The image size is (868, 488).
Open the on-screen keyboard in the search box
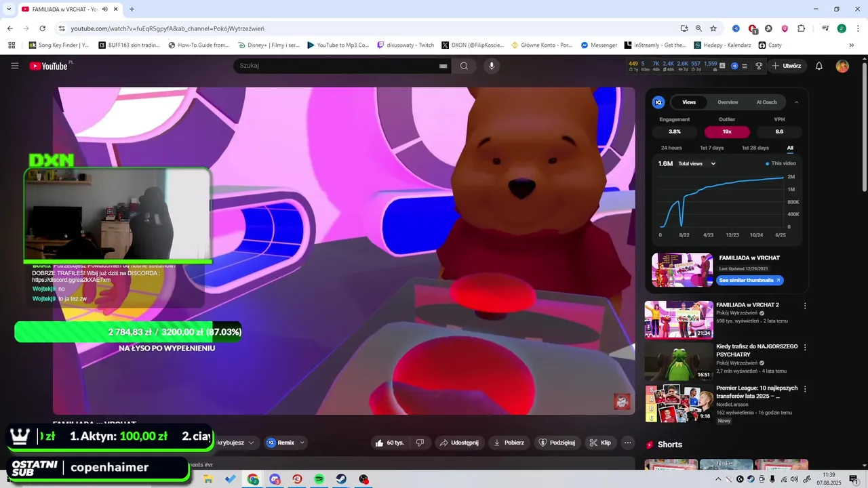443,66
